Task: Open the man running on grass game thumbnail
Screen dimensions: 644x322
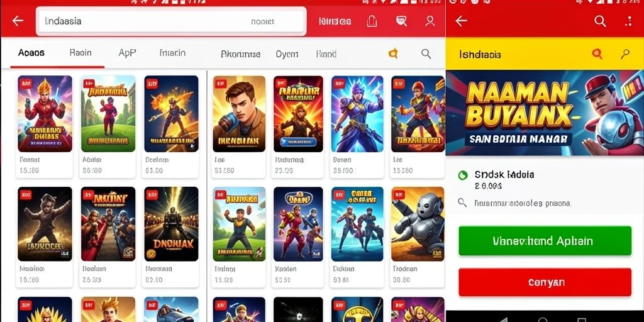Action: pos(239,225)
